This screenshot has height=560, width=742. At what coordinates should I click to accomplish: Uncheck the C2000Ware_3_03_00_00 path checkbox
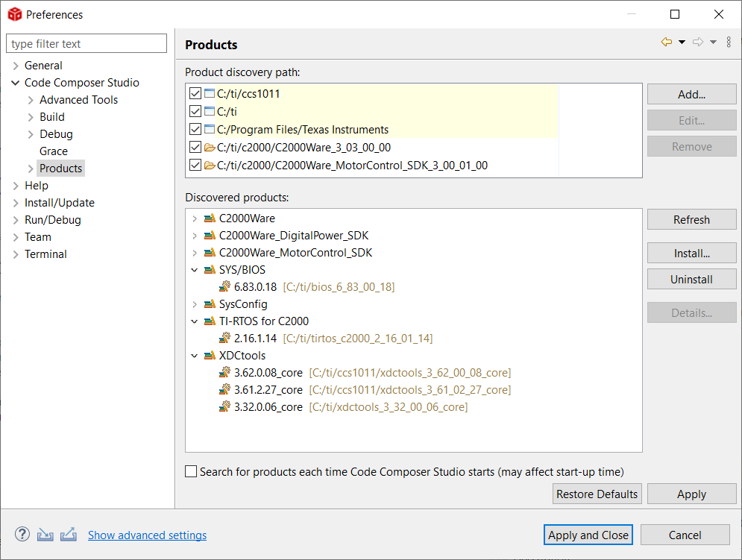pyautogui.click(x=195, y=147)
